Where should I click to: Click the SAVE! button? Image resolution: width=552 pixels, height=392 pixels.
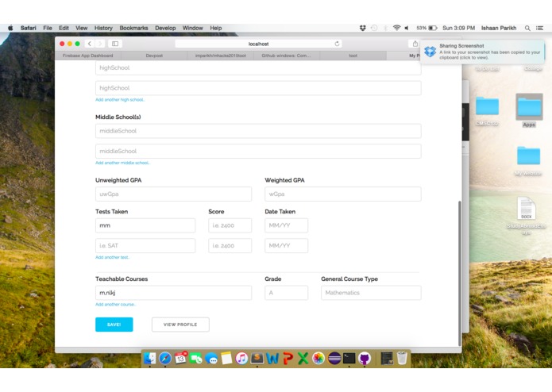click(114, 325)
